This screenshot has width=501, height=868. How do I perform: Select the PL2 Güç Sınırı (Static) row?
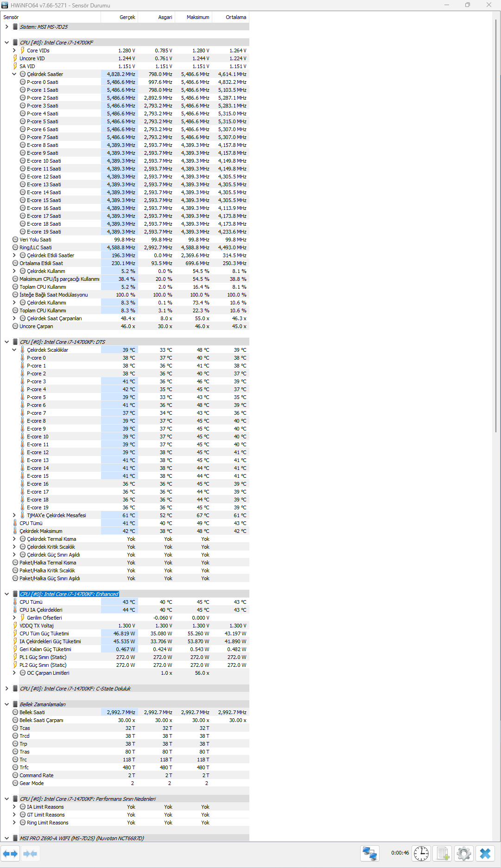(x=125, y=665)
